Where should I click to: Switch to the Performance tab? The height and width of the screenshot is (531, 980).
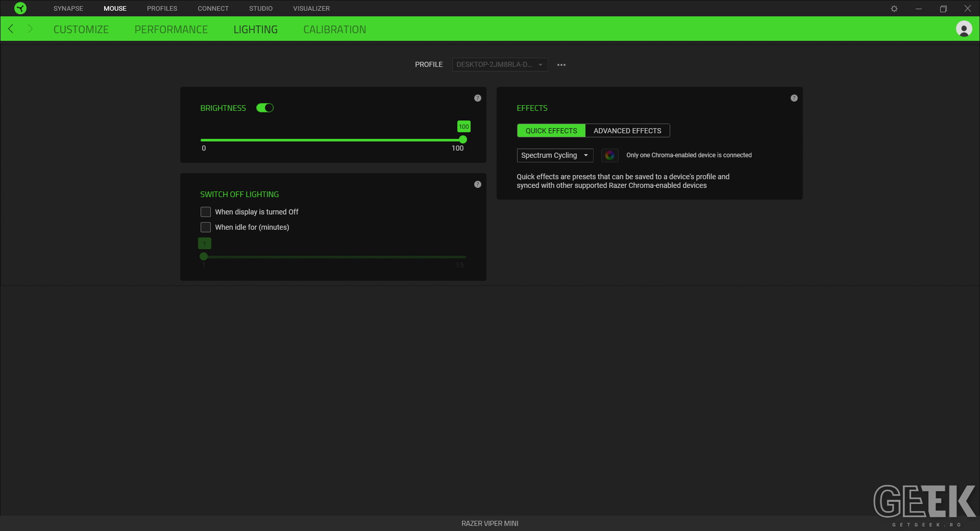pyautogui.click(x=171, y=30)
